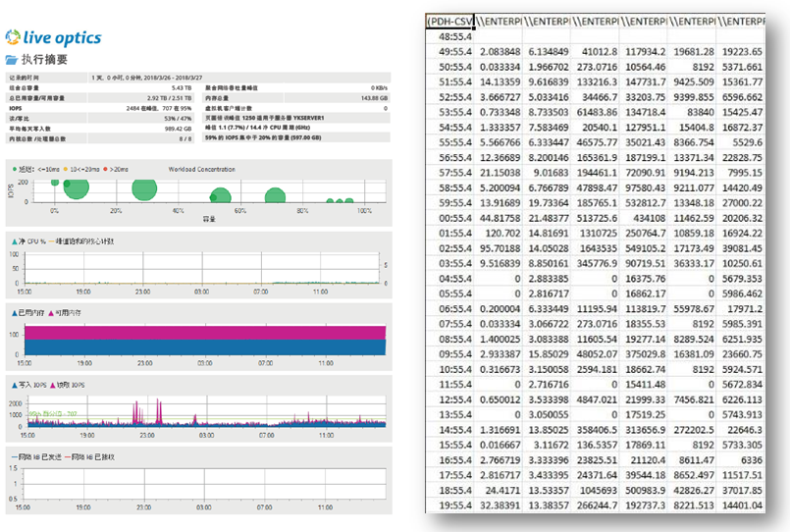Click the green <=10ms latency legend dot
Image resolution: width=790 pixels, height=532 pixels.
coord(15,169)
